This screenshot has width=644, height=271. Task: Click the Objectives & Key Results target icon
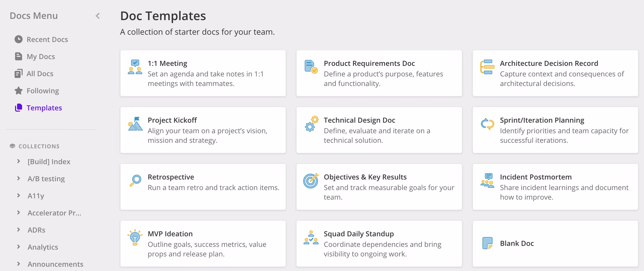[311, 180]
